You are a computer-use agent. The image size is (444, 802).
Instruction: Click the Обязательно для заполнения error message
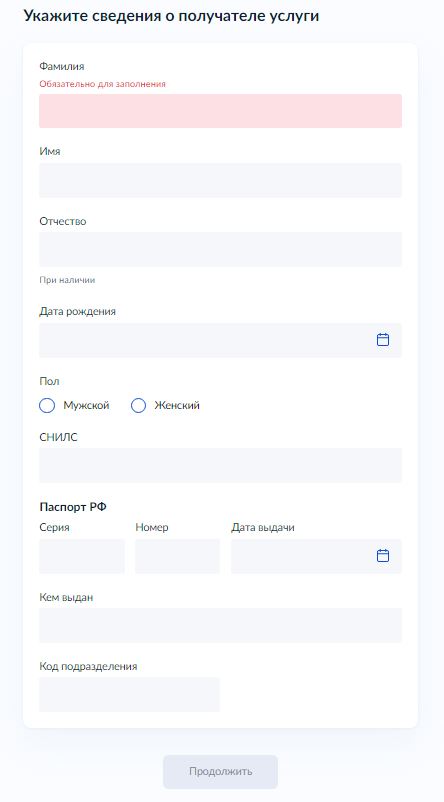tap(102, 84)
